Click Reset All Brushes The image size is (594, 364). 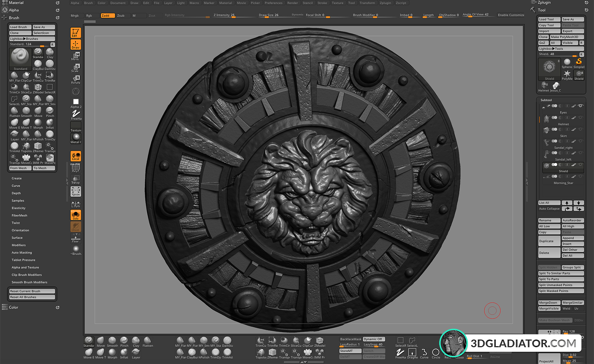point(32,297)
